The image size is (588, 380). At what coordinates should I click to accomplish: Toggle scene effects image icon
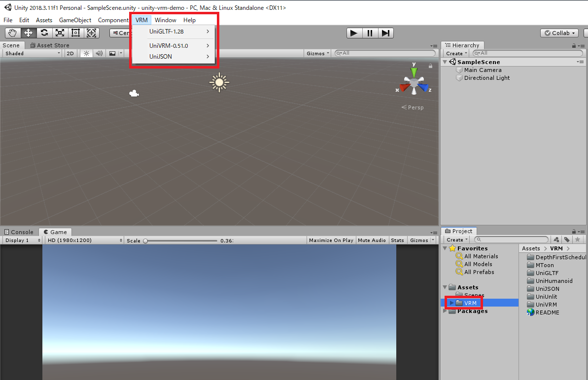coord(112,53)
